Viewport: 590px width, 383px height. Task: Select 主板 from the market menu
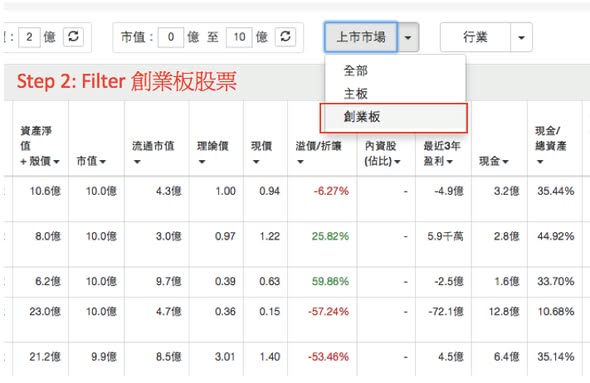[395, 94]
